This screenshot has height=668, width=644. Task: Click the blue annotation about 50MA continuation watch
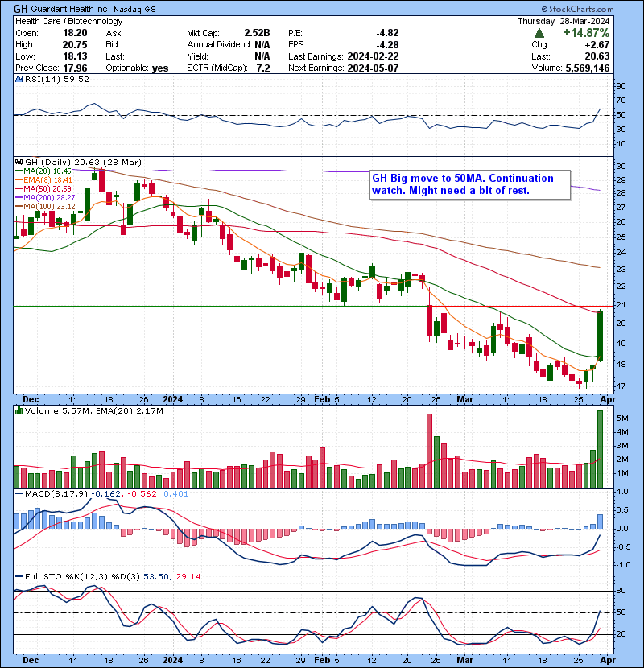[469, 184]
